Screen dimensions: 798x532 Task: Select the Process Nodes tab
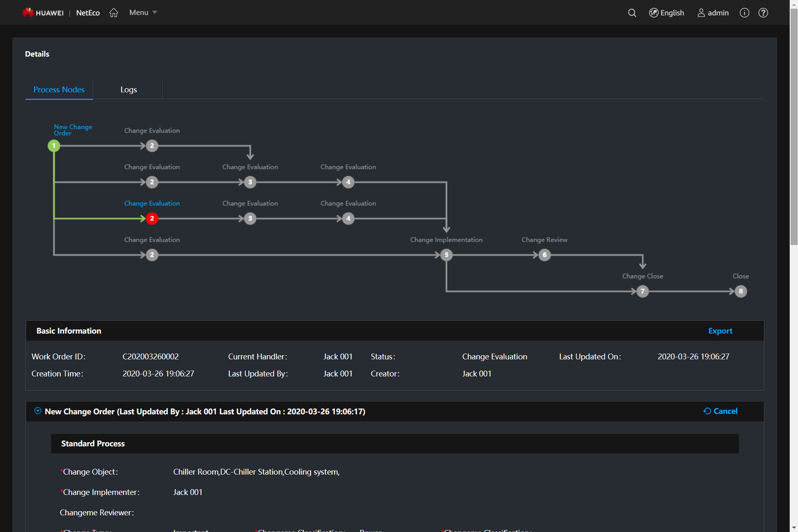coord(59,89)
